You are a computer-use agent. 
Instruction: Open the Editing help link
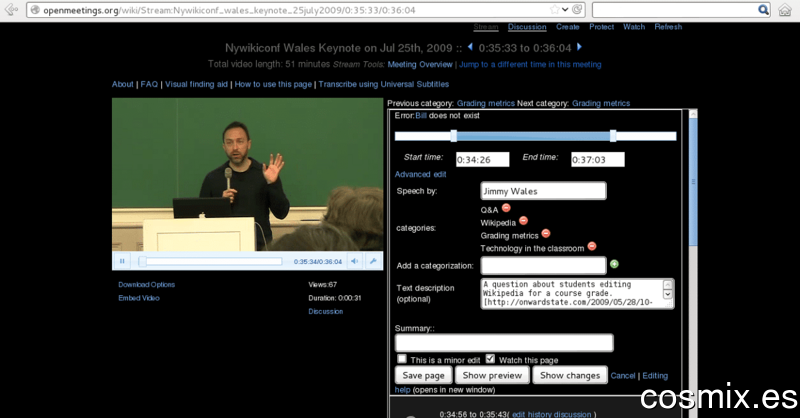pos(655,376)
